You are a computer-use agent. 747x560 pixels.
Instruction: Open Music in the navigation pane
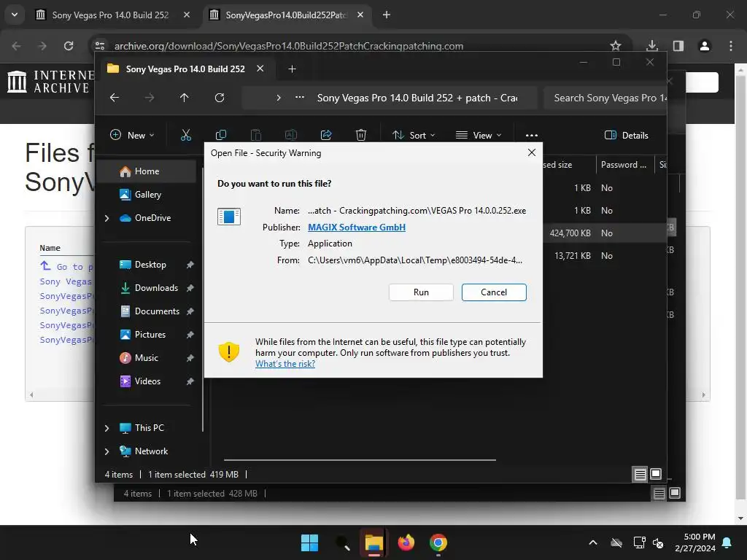(146, 357)
